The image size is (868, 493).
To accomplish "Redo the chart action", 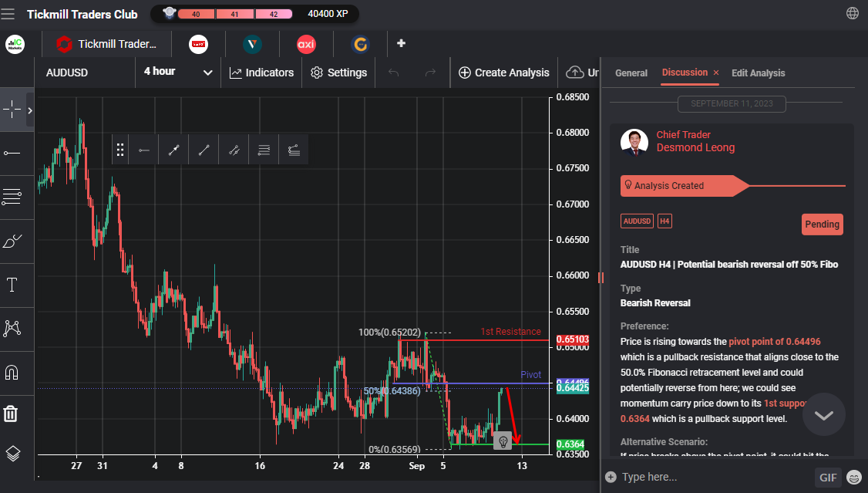I will (430, 73).
